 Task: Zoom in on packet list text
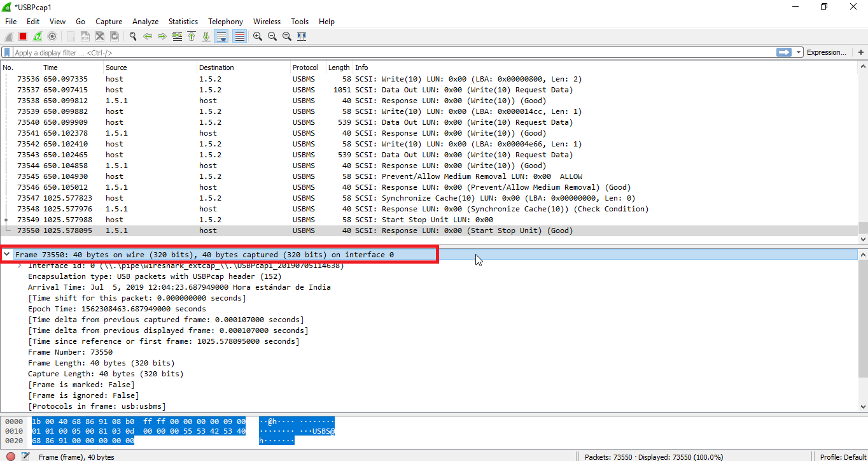point(258,37)
